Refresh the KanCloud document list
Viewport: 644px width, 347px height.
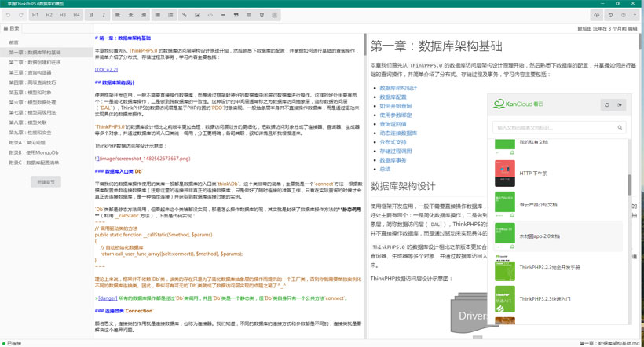coord(606,104)
